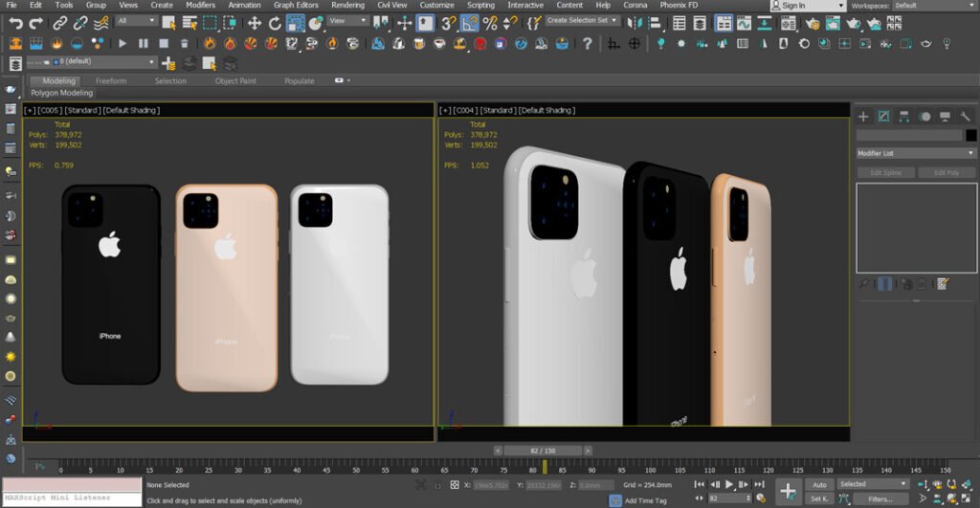Switch to the Object Paint tab

[235, 81]
